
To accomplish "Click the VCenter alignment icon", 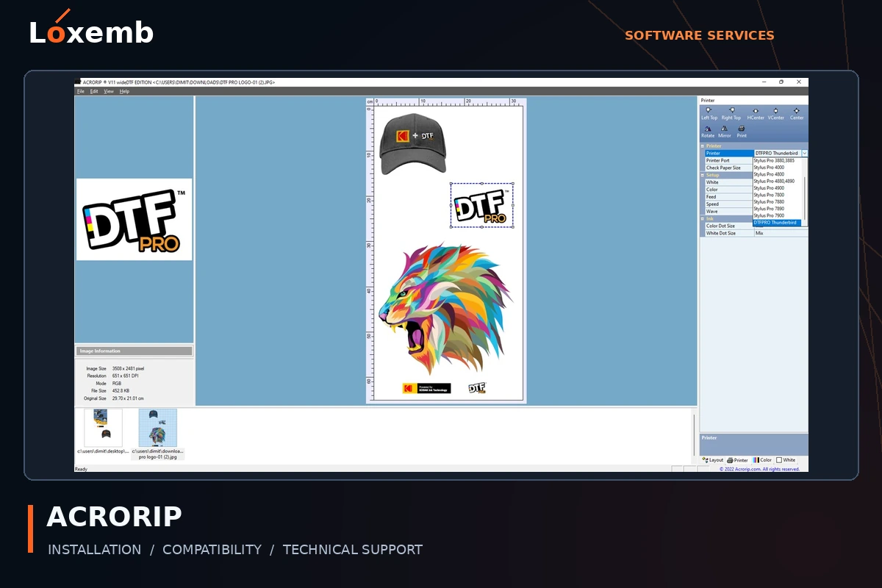I will point(776,111).
